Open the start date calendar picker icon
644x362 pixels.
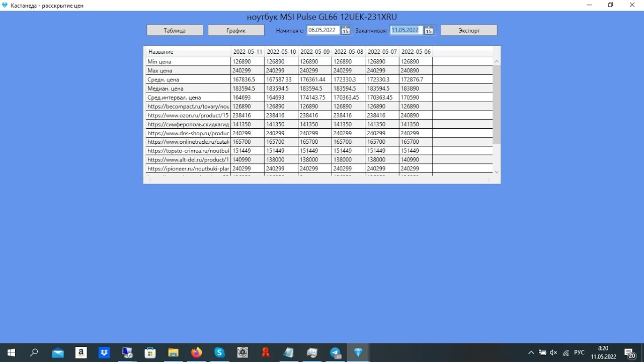346,30
